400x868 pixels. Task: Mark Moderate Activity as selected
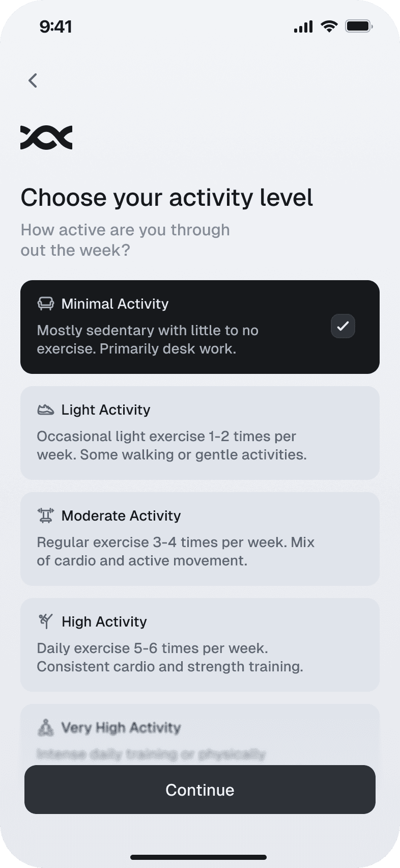[199, 538]
